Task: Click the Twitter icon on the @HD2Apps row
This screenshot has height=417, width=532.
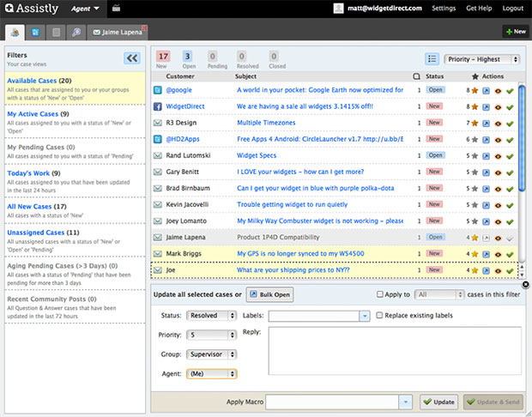Action: click(x=157, y=139)
